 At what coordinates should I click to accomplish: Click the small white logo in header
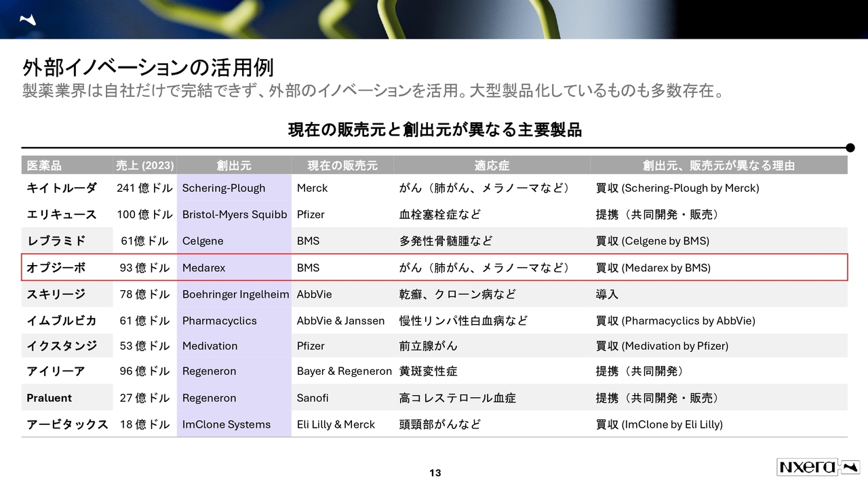pyautogui.click(x=28, y=20)
